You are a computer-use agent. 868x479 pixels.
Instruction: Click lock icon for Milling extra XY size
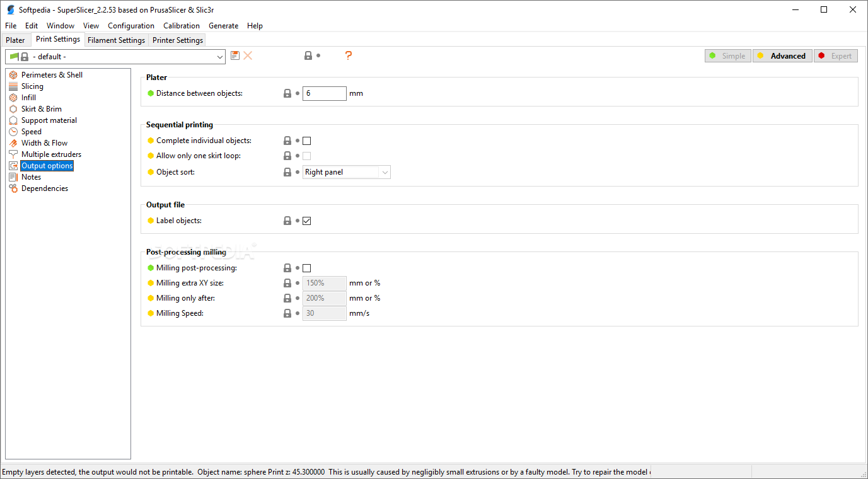click(287, 283)
